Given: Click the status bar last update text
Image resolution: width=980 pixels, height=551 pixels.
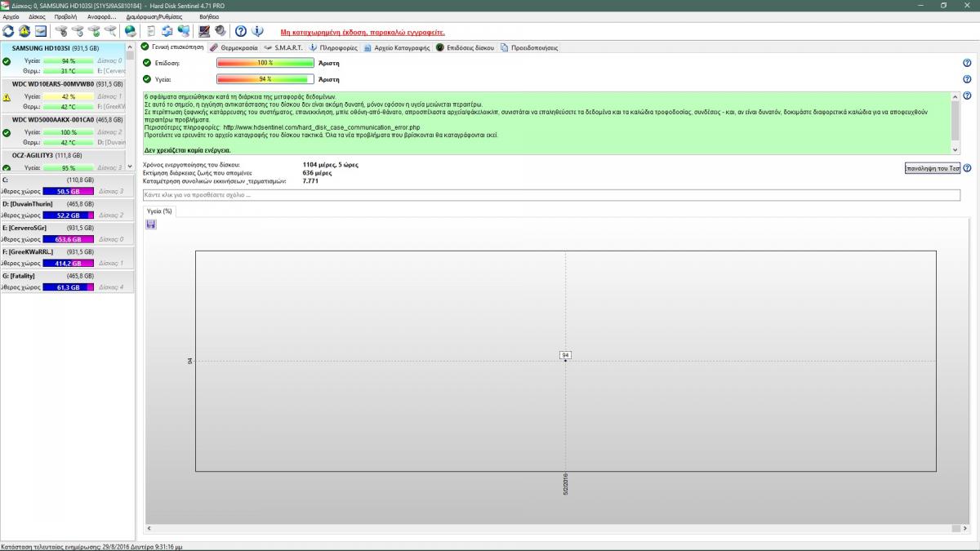Looking at the screenshot, I should point(91,546).
